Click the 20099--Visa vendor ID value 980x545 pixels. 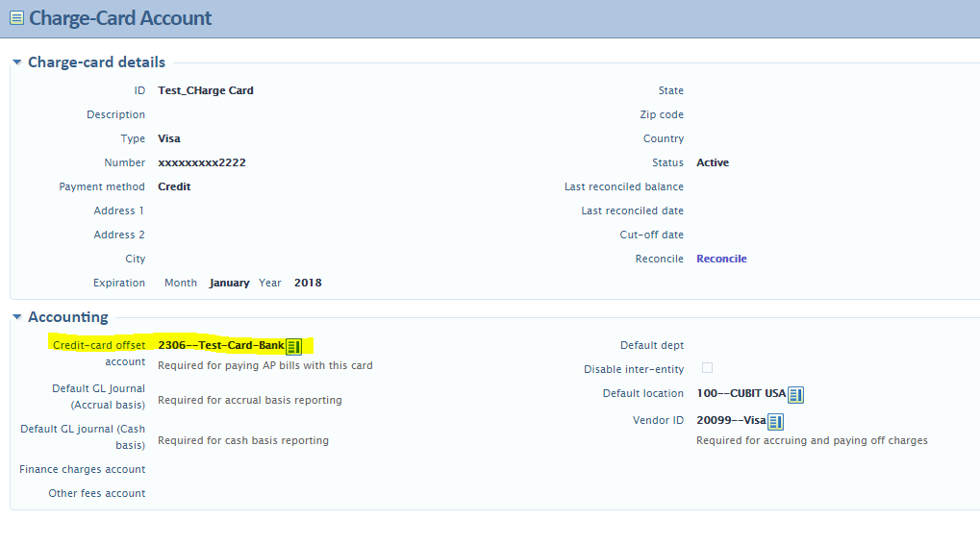[x=731, y=421]
